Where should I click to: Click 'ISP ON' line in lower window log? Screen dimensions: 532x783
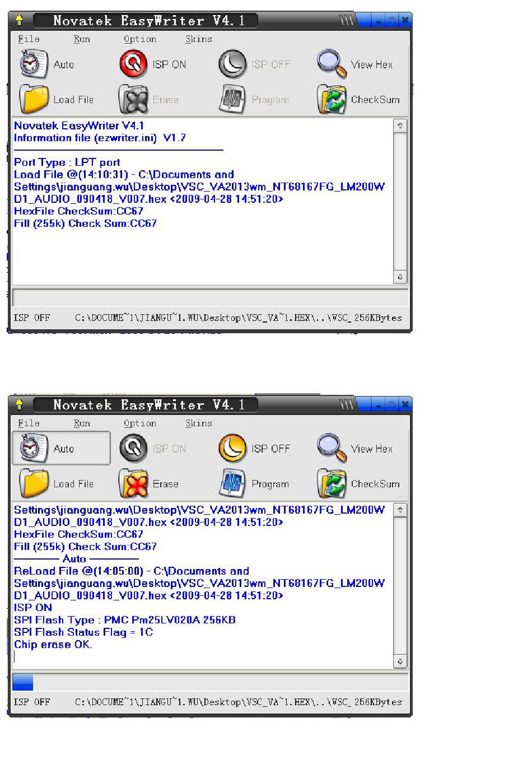(x=33, y=608)
